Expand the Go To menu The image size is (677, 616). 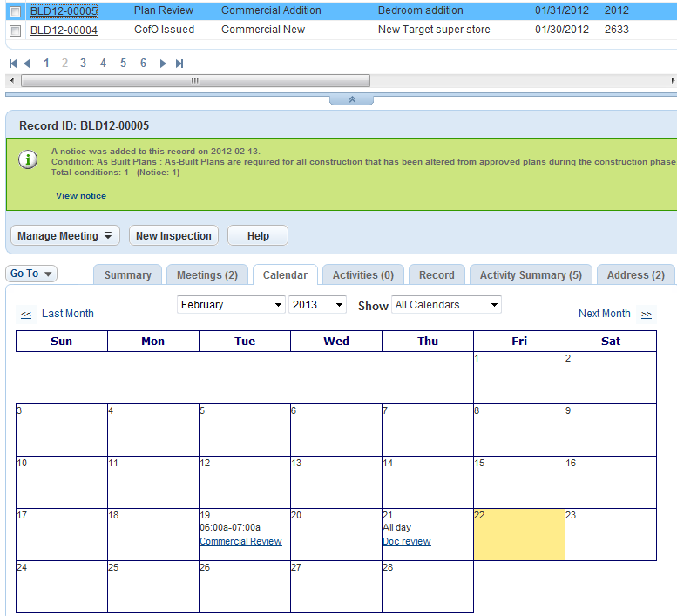31,274
